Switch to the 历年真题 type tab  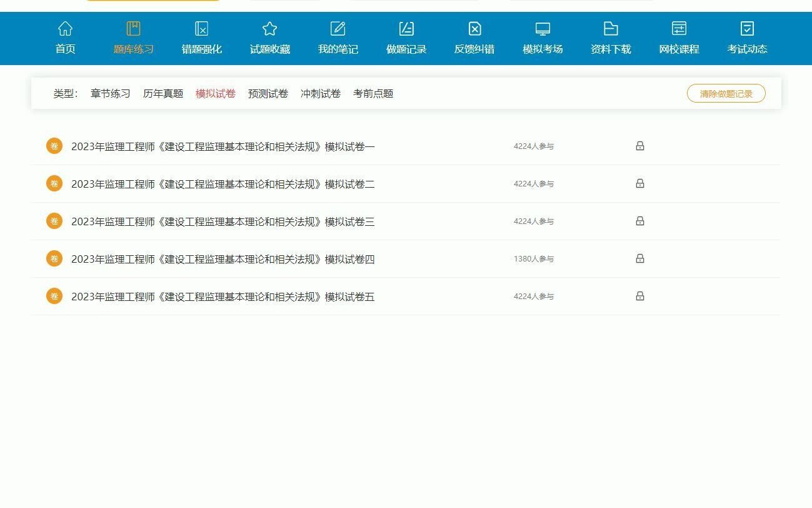click(x=163, y=94)
